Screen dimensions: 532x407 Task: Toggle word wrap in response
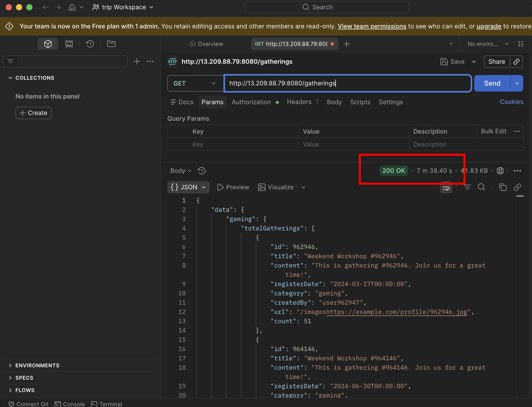point(446,188)
